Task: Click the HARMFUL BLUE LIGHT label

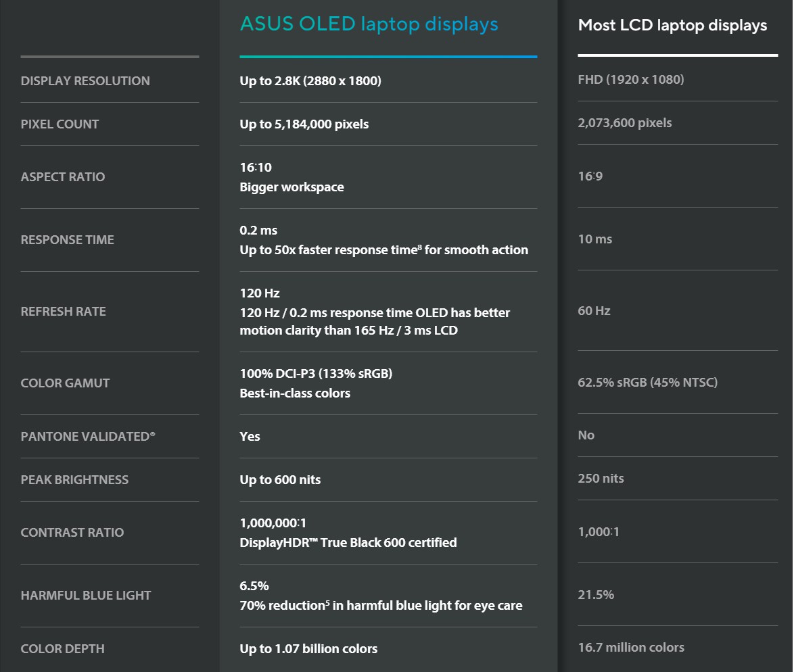Action: coord(86,595)
